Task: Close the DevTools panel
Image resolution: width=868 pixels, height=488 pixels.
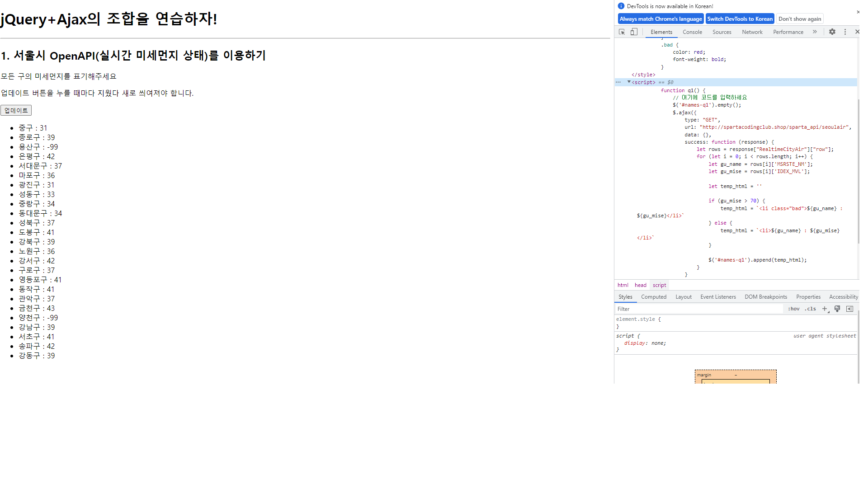Action: point(857,32)
